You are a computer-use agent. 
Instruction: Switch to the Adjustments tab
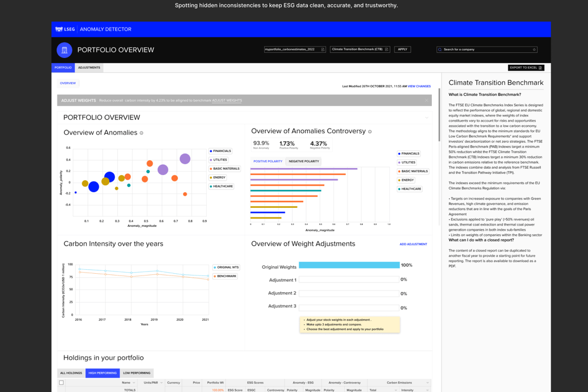click(x=89, y=68)
